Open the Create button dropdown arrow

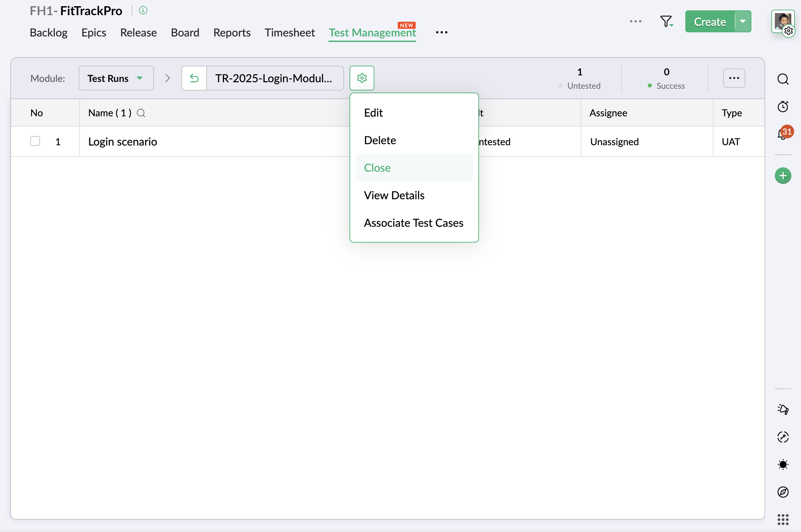point(743,21)
